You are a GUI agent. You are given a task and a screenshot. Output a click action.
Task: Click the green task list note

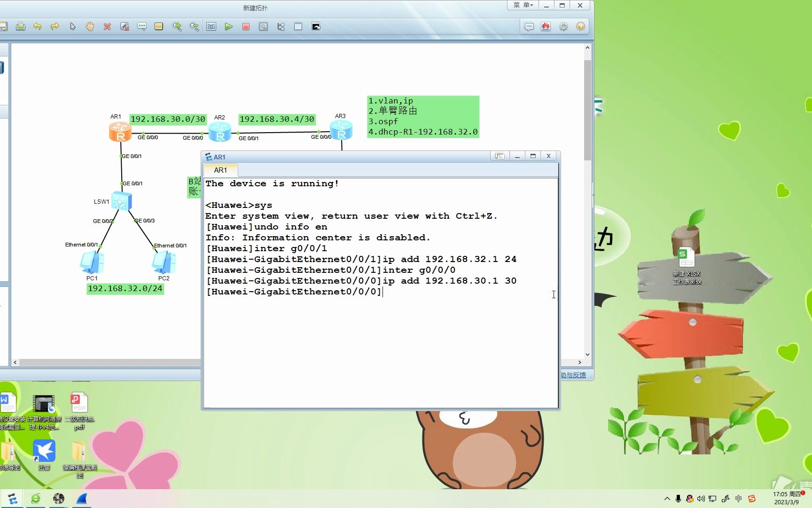[x=423, y=116]
